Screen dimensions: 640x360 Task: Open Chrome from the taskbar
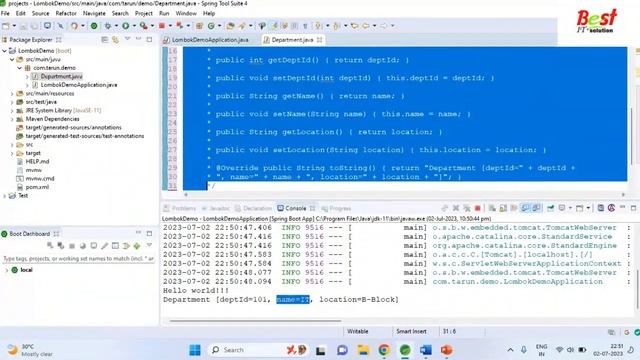click(x=384, y=350)
